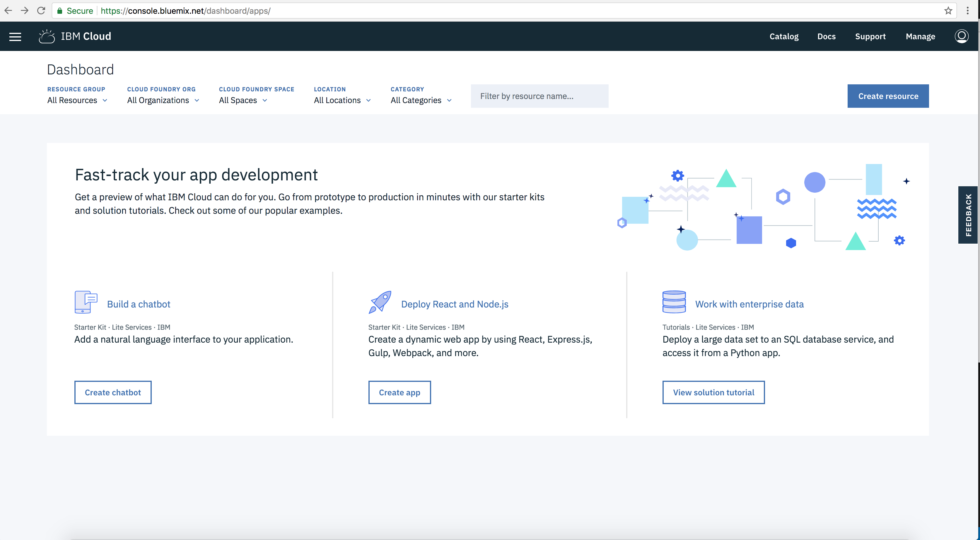This screenshot has height=540, width=980.
Task: Expand the All Locations dropdown
Action: (342, 100)
